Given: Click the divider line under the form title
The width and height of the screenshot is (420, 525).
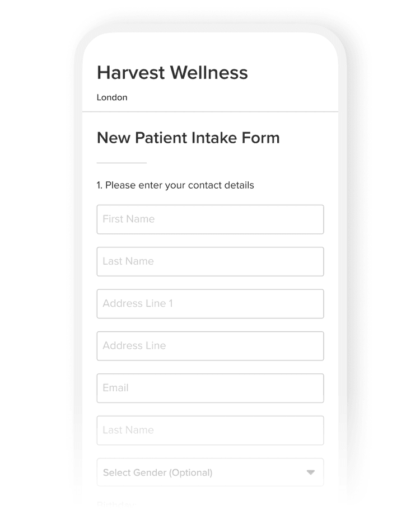Looking at the screenshot, I should point(122,163).
